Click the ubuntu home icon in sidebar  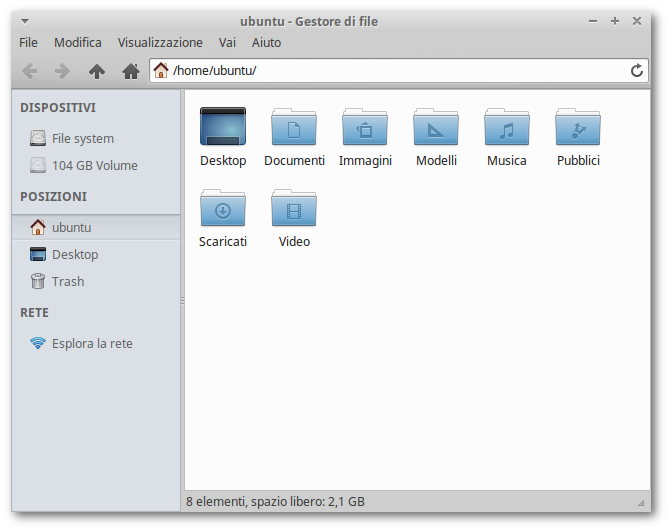click(38, 227)
